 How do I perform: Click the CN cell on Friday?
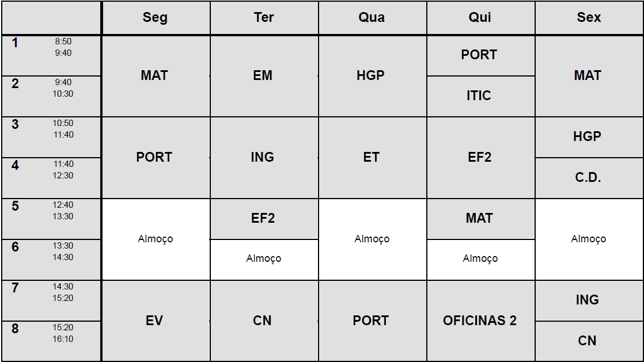588,341
